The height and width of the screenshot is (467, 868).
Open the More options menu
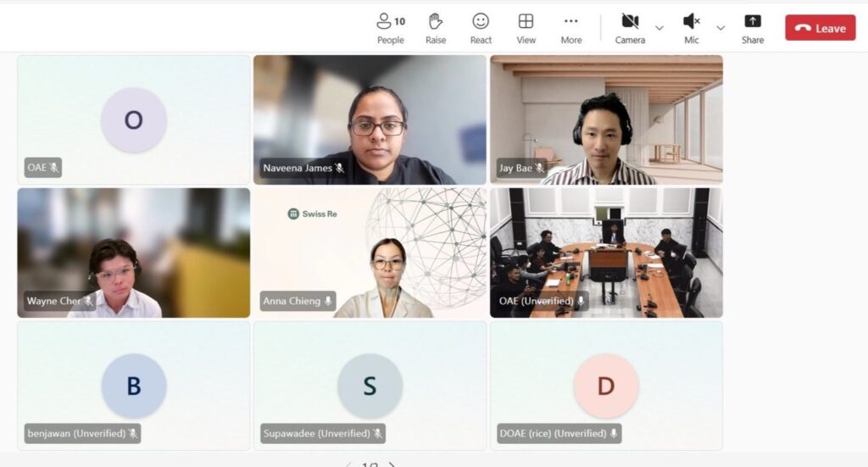570,28
